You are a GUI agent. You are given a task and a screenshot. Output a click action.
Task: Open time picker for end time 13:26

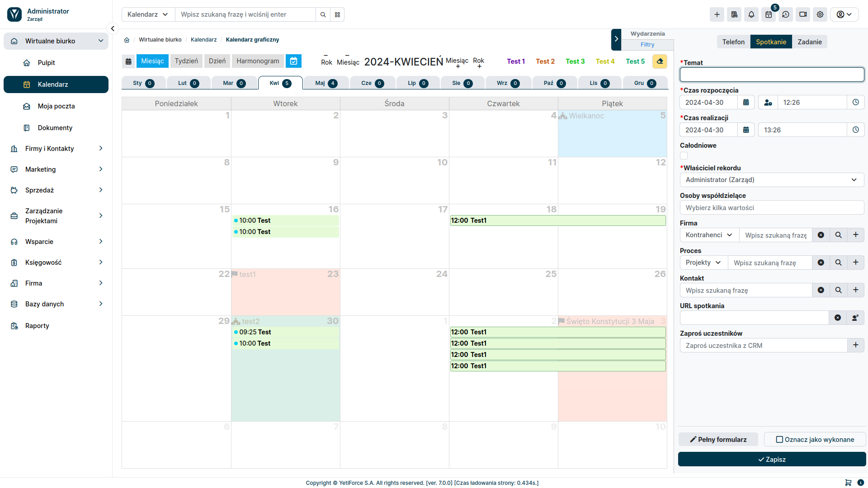[x=856, y=130]
